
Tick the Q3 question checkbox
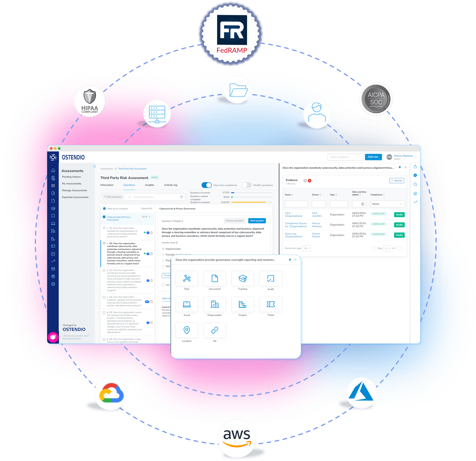pos(104,271)
